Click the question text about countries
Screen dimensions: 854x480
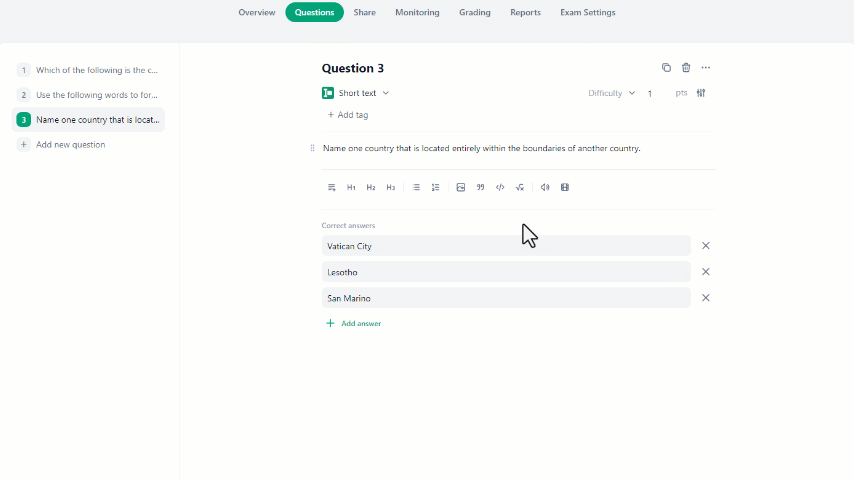pyautogui.click(x=481, y=148)
